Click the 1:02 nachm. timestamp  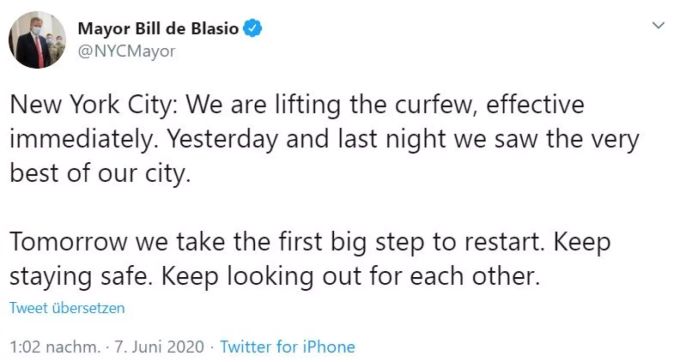pyautogui.click(x=55, y=347)
